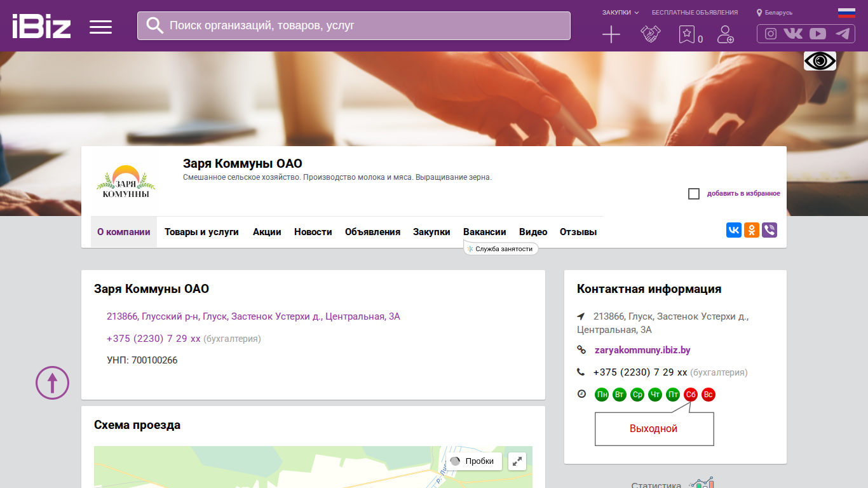The width and height of the screenshot is (868, 488).
Task: Expand the map fullscreen icon
Action: 518,461
